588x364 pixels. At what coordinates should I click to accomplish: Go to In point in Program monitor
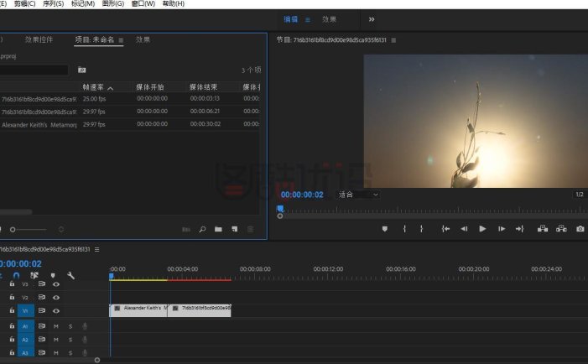tap(445, 229)
